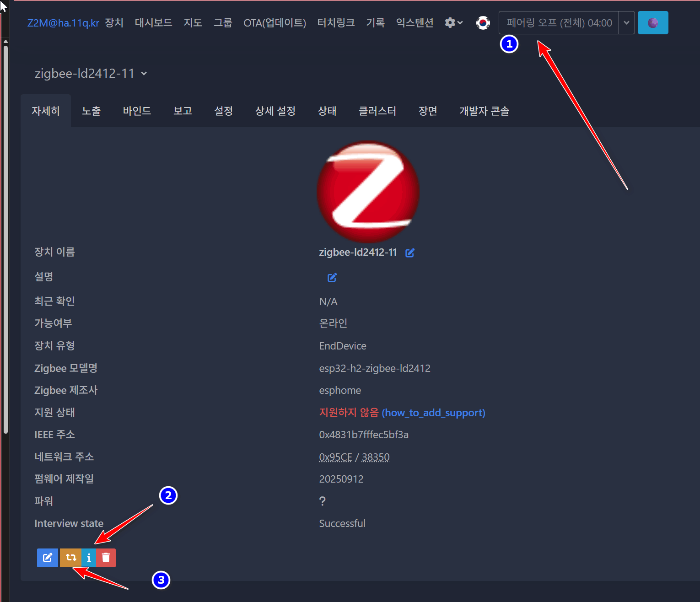Click the purple theme switch button
The image size is (700, 602).
pyautogui.click(x=653, y=22)
